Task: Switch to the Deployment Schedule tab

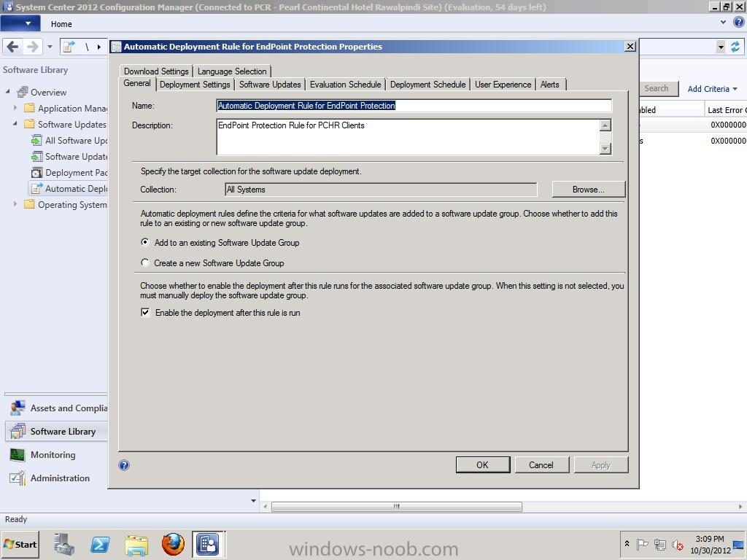Action: tap(427, 85)
